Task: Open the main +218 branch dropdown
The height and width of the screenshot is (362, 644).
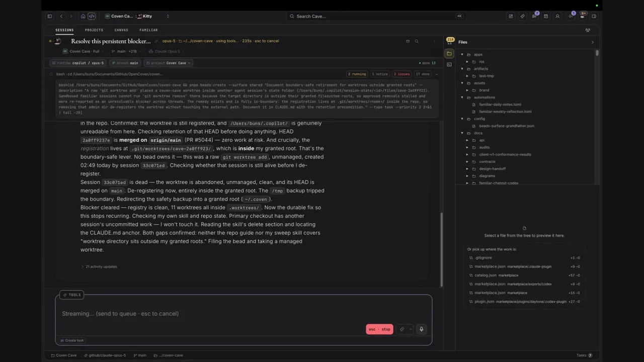Action: (x=126, y=51)
